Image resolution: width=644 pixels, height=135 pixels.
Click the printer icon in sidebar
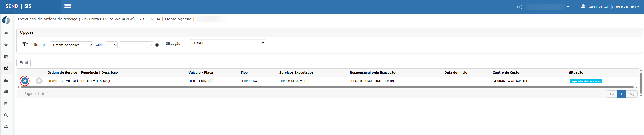coord(6,127)
